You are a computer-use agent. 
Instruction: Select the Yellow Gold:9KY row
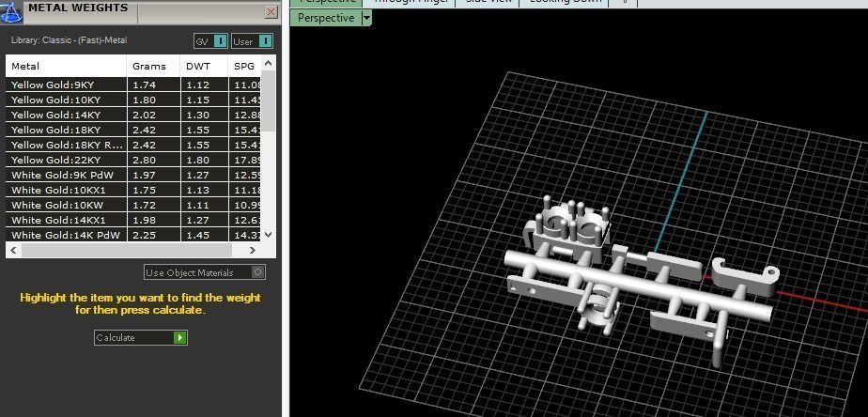(133, 85)
